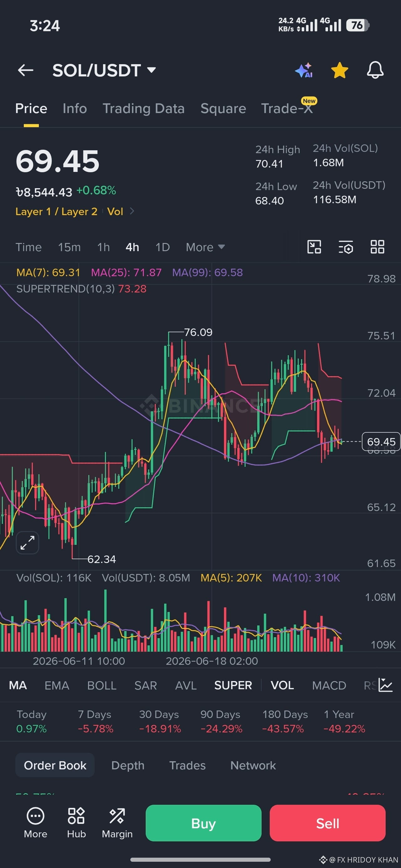Toggle the AVL indicator
The image size is (401, 868).
pyautogui.click(x=186, y=685)
